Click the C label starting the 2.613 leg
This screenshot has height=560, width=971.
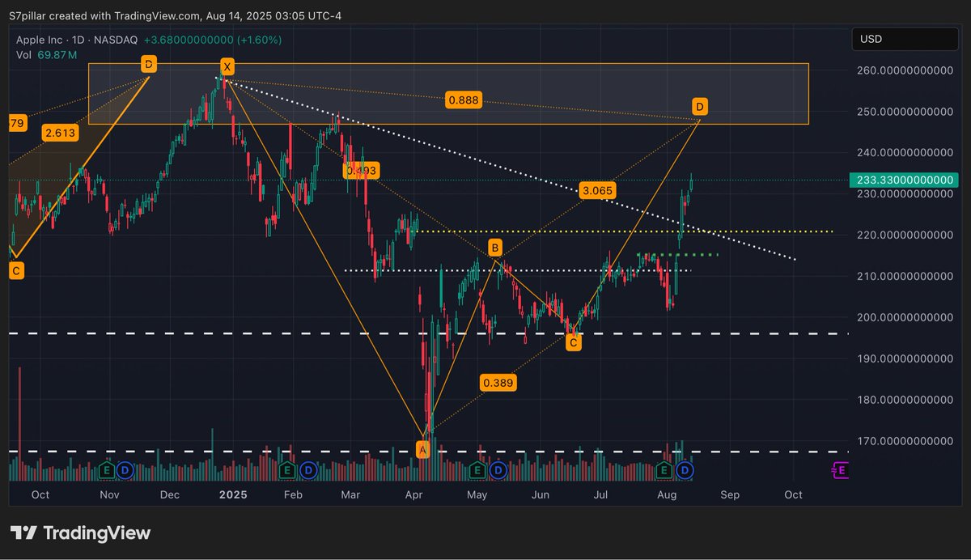(x=15, y=271)
